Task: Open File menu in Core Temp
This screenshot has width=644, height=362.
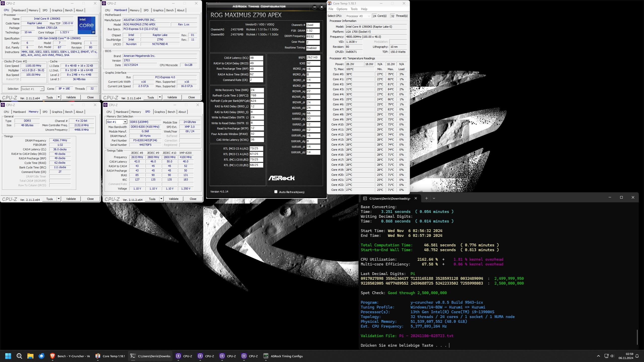Action: pos(331,9)
